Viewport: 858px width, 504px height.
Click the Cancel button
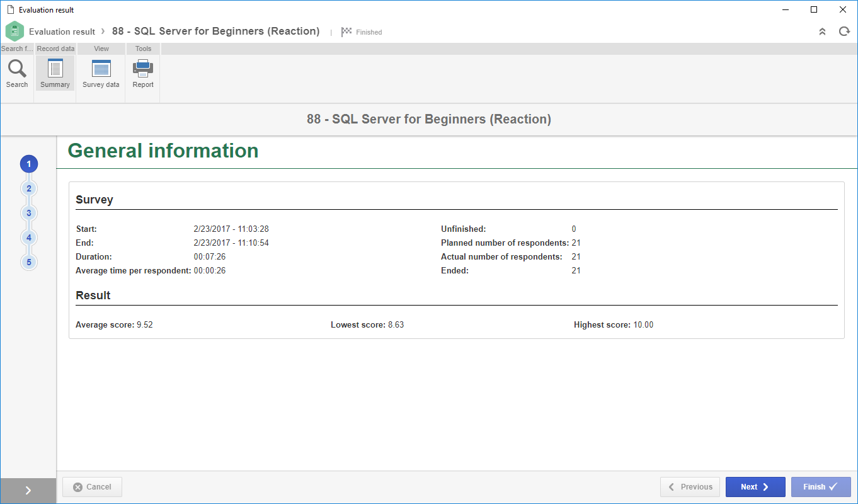pos(92,487)
